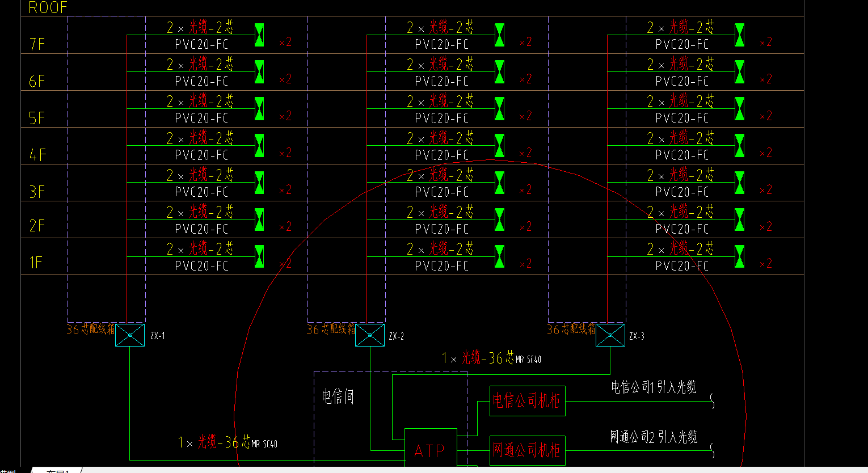Click PVC20-FC label at 4F on ZX-1 riser
This screenshot has width=868, height=473.
[201, 155]
